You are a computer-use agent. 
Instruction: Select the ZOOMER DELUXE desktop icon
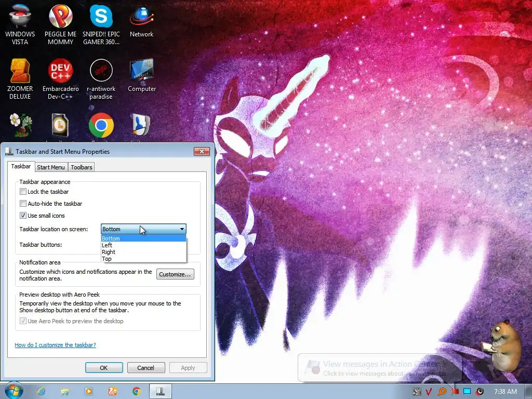coord(20,79)
